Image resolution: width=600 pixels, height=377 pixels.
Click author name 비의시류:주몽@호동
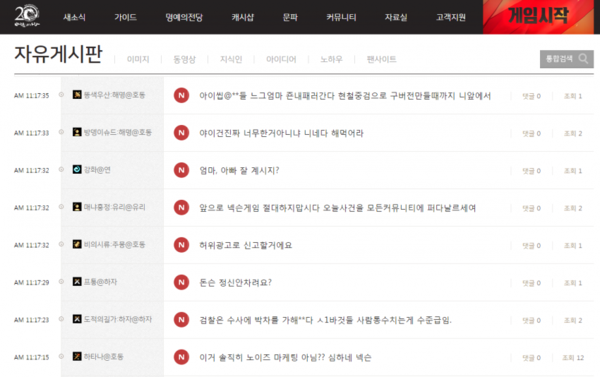point(114,245)
